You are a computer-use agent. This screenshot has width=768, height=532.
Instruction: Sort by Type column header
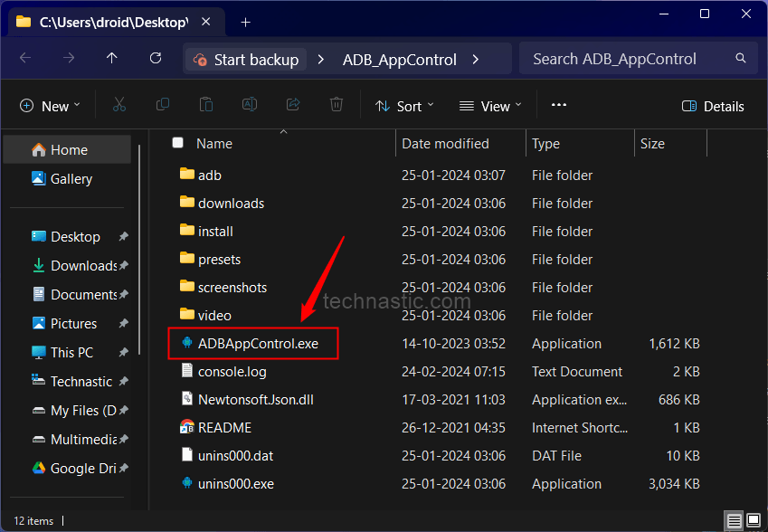[545, 144]
